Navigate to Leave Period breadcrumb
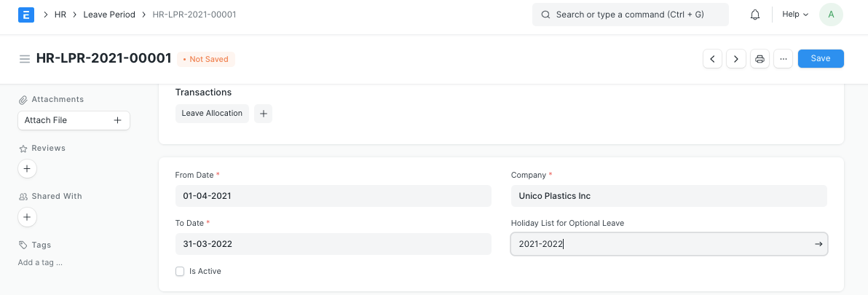The width and height of the screenshot is (868, 295). click(109, 15)
